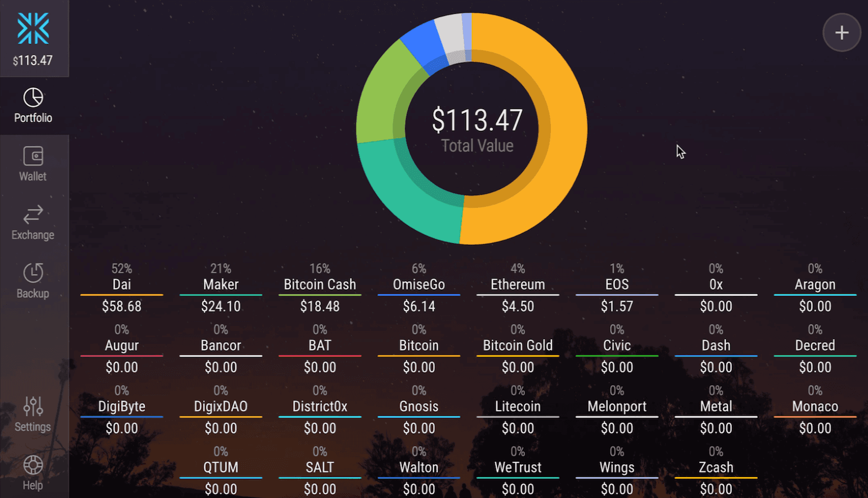Select the Civic asset entry
This screenshot has height=498, width=868.
click(x=617, y=349)
